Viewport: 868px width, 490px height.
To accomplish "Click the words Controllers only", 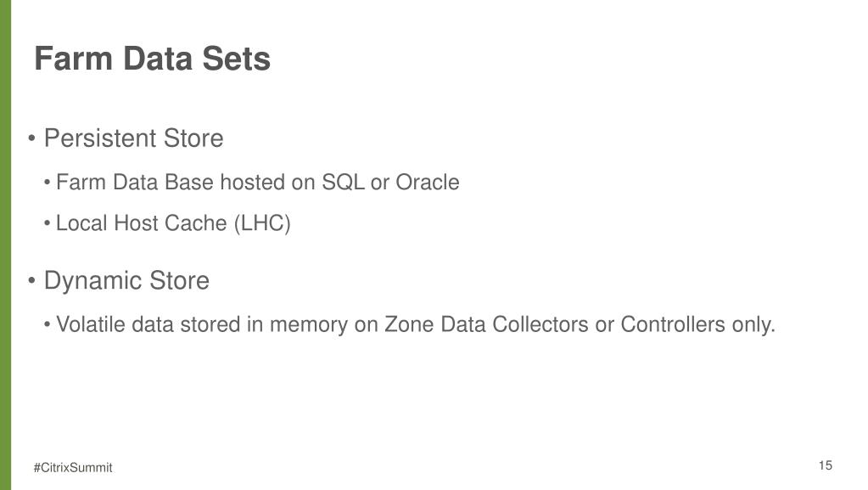I will (x=697, y=324).
